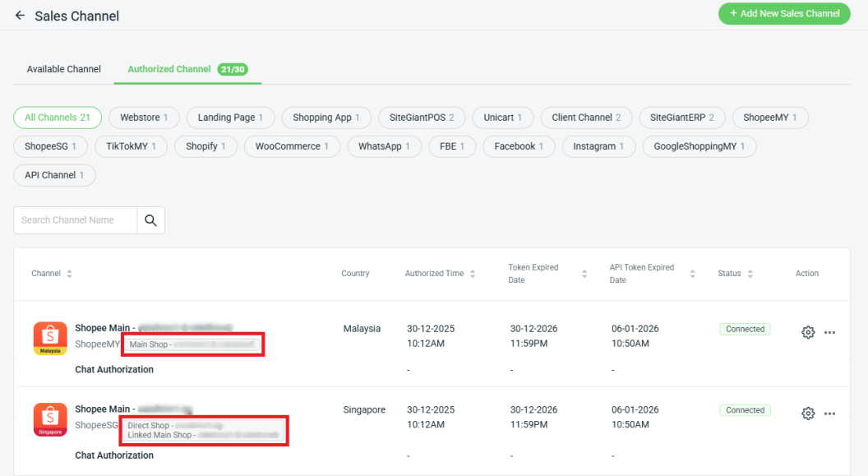Viewport: 868px width, 476px height.
Task: Switch to the Available Channel tab
Action: (64, 69)
